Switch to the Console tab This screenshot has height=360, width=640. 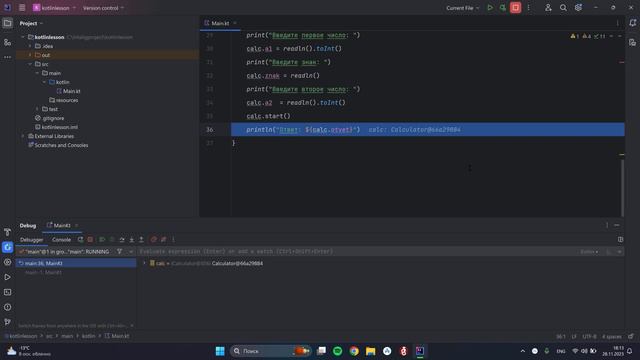(61, 240)
